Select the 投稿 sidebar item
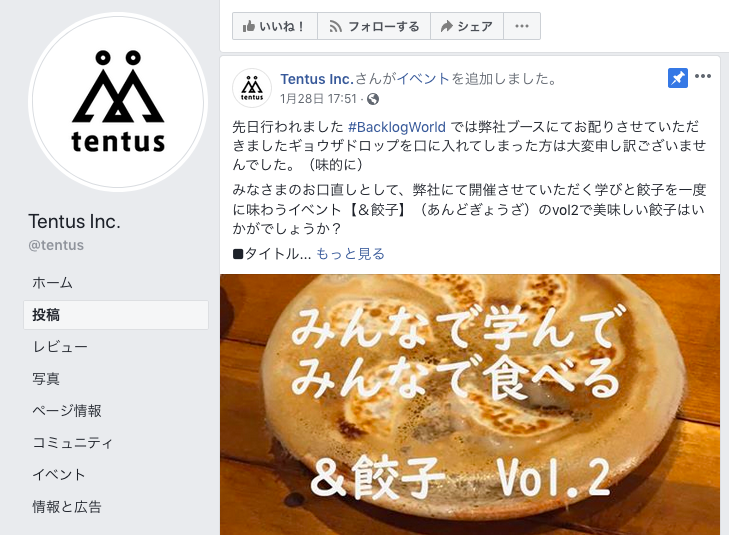The height and width of the screenshot is (535, 729). (x=116, y=315)
